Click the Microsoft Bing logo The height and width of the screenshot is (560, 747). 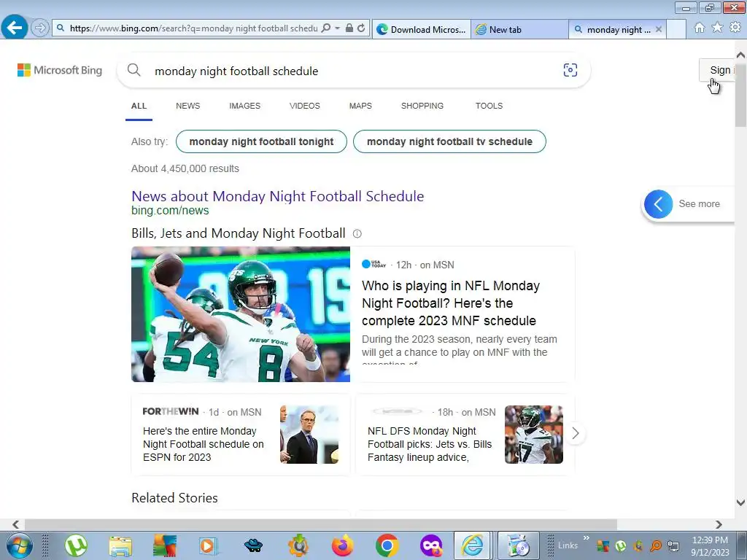click(x=60, y=71)
